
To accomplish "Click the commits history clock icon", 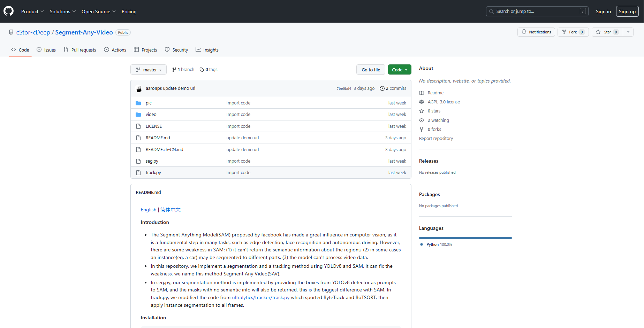I will tap(382, 88).
